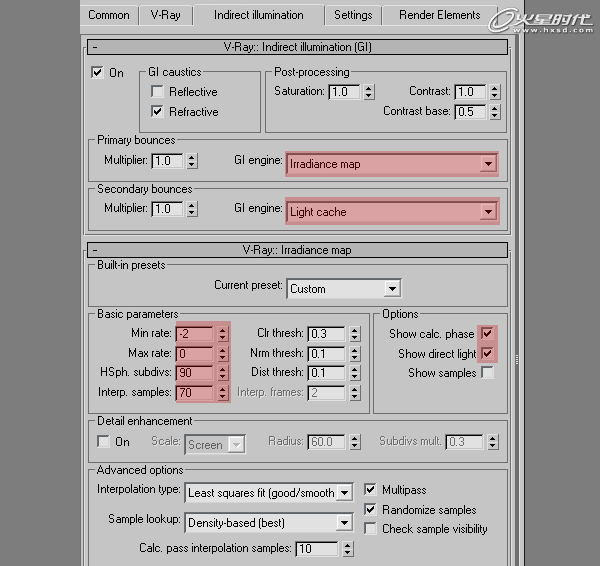Click Calc. pass interpolation samples field
Viewport: 600px width, 566px height.
(317, 549)
